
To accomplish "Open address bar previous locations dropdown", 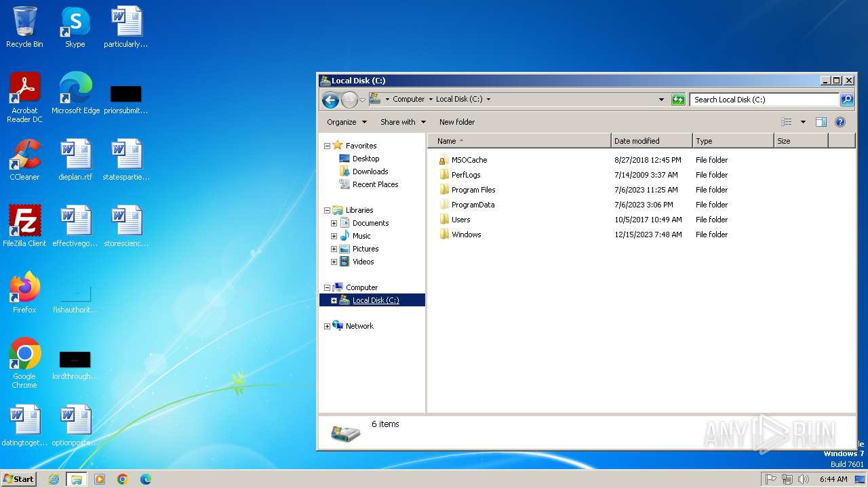I will coord(661,100).
